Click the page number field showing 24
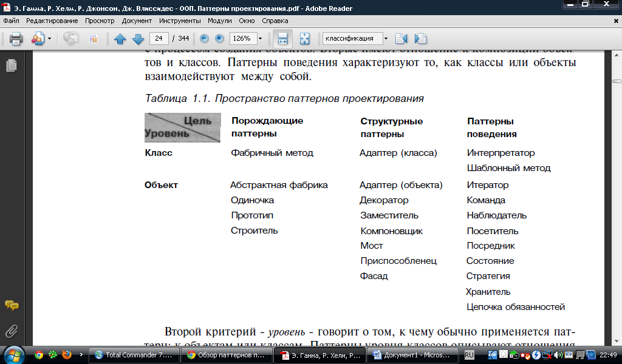 (x=159, y=38)
